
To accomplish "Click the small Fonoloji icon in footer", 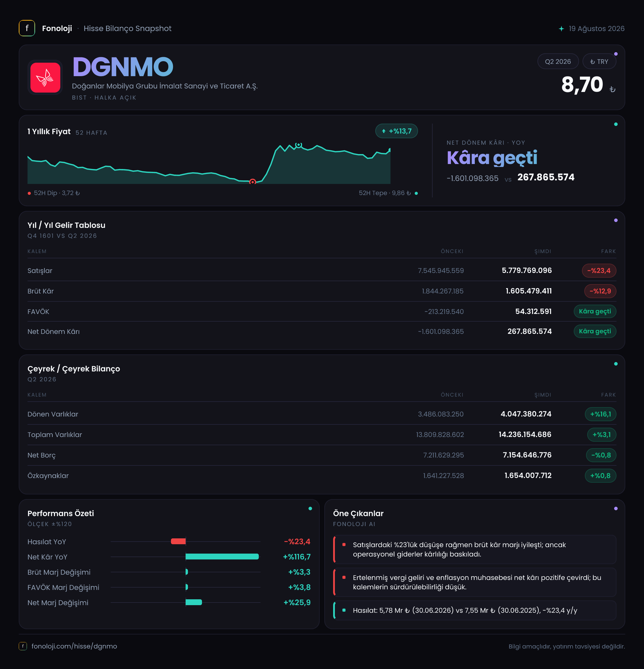I will (23, 646).
